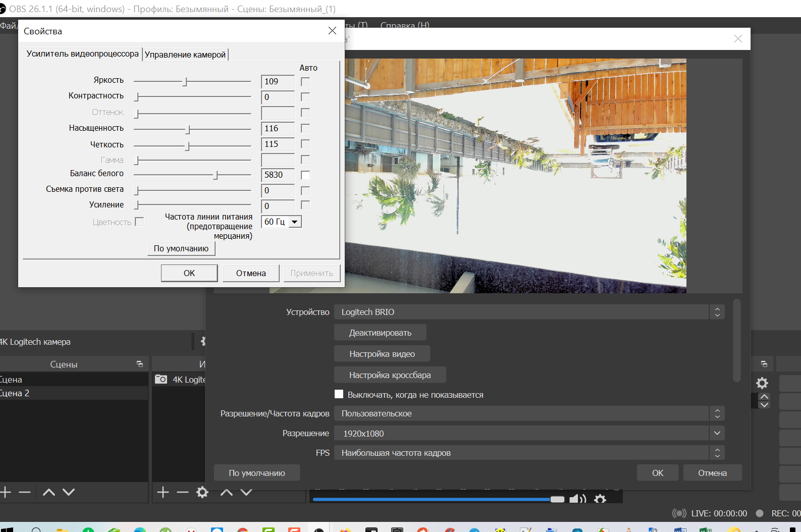Enable Auto for Баланс белого
Image resolution: width=801 pixels, height=532 pixels.
click(x=305, y=175)
